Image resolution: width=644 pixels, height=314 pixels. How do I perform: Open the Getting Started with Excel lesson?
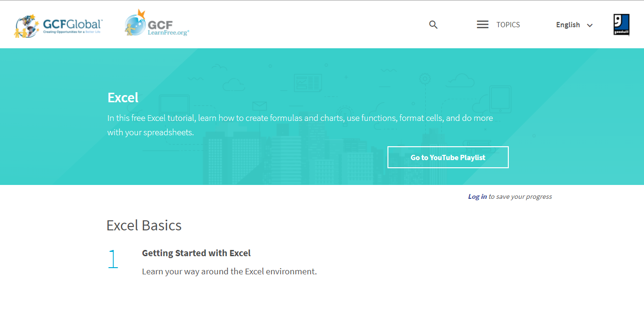point(196,253)
